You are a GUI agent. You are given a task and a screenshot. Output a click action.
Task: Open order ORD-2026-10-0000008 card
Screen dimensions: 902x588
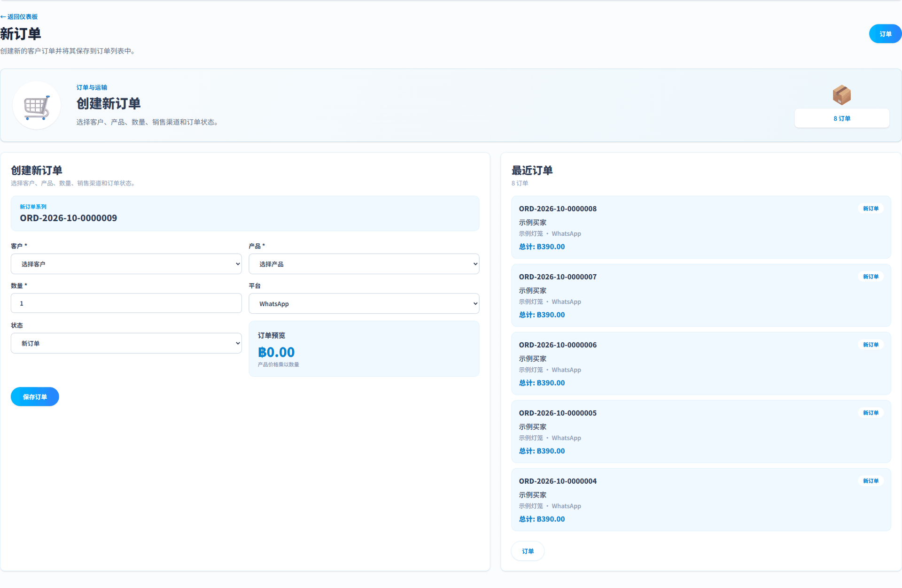[x=701, y=227]
